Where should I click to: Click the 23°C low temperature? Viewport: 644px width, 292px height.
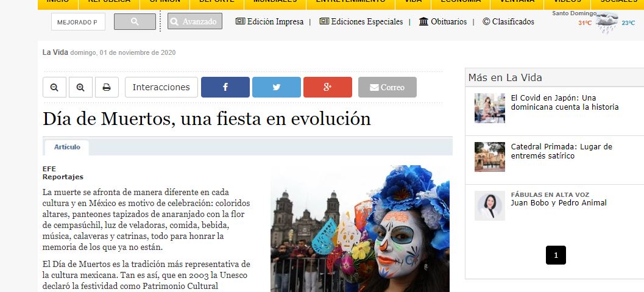tap(628, 23)
